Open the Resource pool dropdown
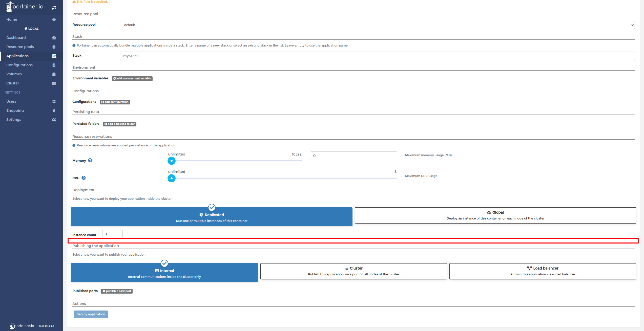This screenshot has width=644, height=331. (x=377, y=25)
